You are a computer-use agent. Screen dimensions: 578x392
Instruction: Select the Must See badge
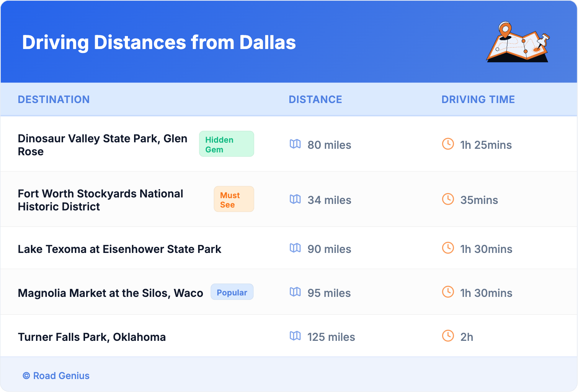click(x=234, y=199)
